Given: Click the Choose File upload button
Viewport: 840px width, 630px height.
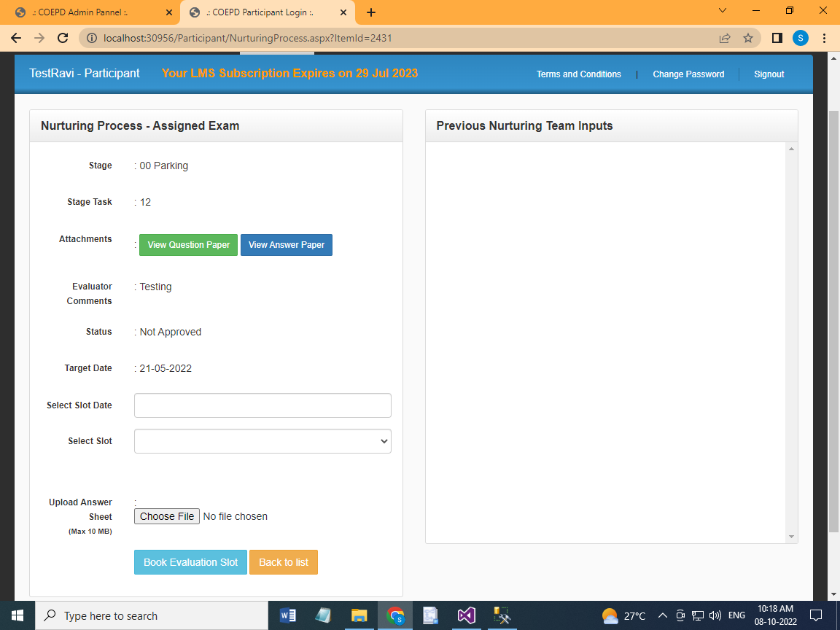Looking at the screenshot, I should pyautogui.click(x=167, y=516).
